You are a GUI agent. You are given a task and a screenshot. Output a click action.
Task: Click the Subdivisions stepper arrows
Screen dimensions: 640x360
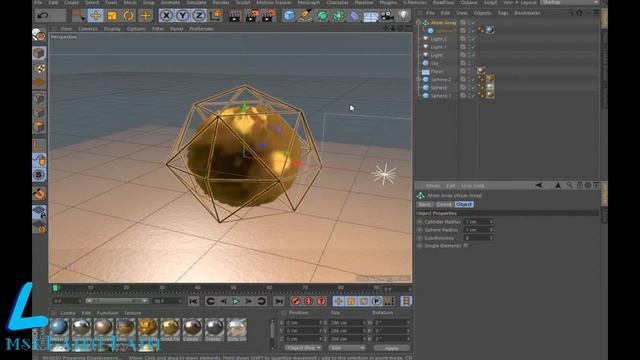[491, 238]
